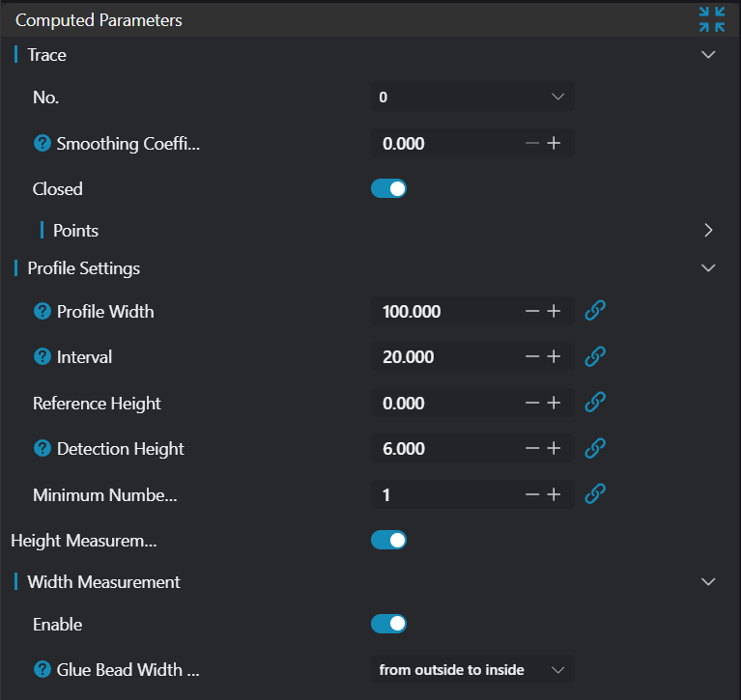Increase Profile Width with plus button

pyautogui.click(x=555, y=311)
